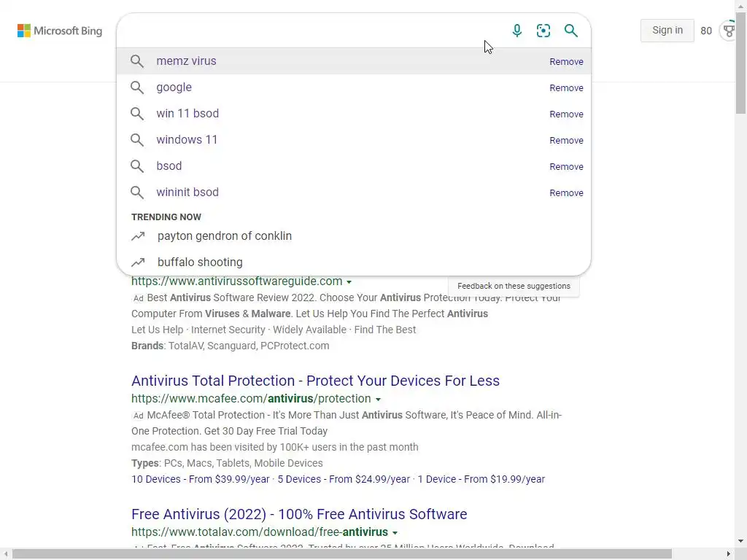Click magnifier icon beside windows 11
747x560 pixels.
pyautogui.click(x=136, y=139)
